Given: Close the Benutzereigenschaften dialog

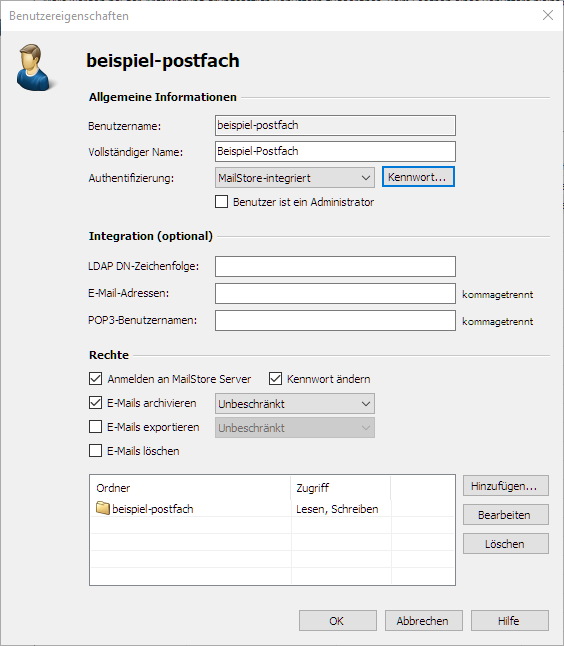Looking at the screenshot, I should coord(548,15).
